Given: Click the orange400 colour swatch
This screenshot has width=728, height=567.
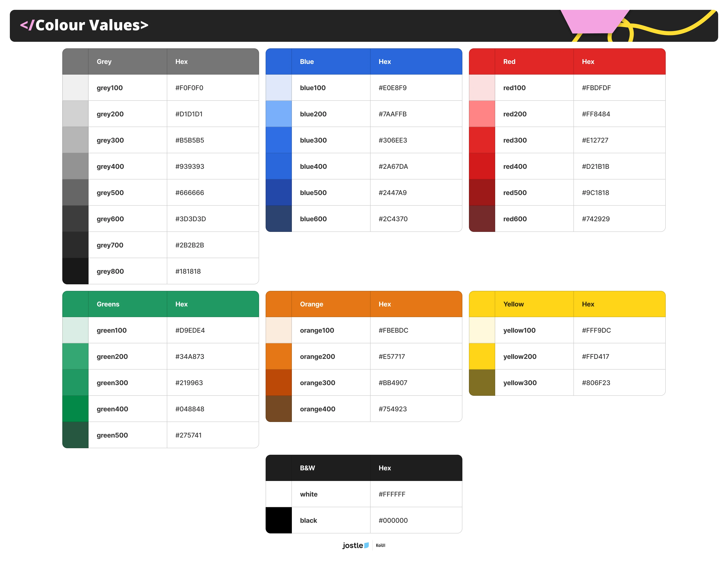Looking at the screenshot, I should click(x=279, y=409).
